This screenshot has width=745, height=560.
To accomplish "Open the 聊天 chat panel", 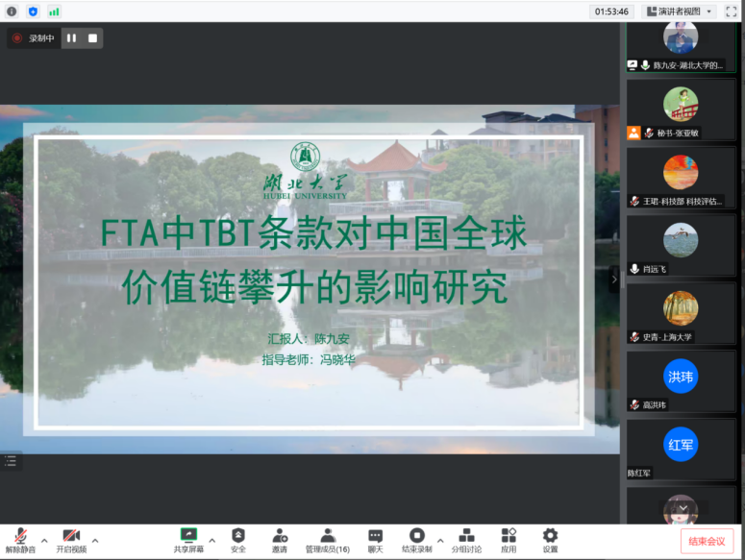I will (375, 541).
